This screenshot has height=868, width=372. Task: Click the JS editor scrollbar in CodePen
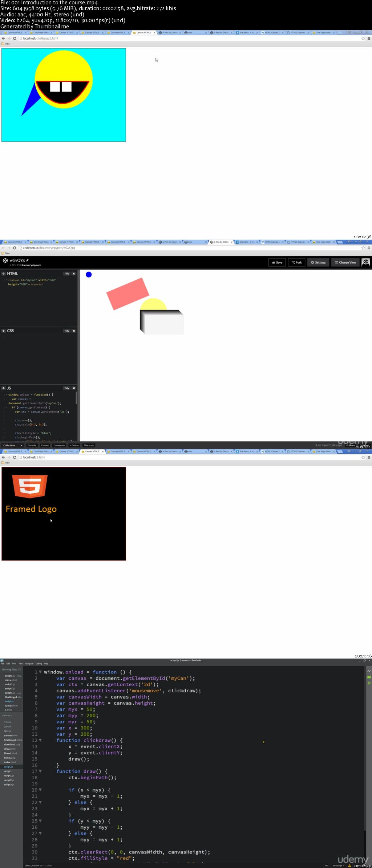[x=76, y=398]
